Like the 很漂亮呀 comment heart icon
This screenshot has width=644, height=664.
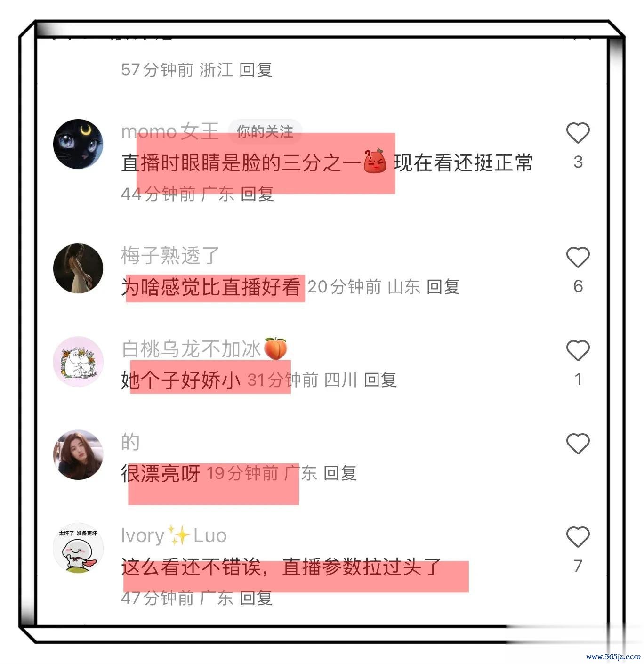(x=578, y=444)
